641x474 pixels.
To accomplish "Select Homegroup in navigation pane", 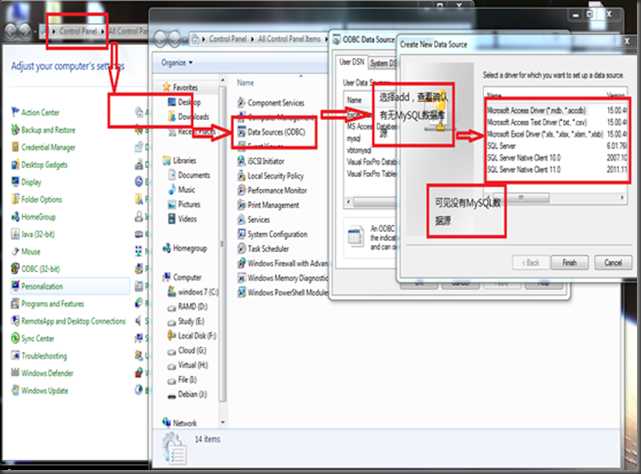I will coord(185,248).
